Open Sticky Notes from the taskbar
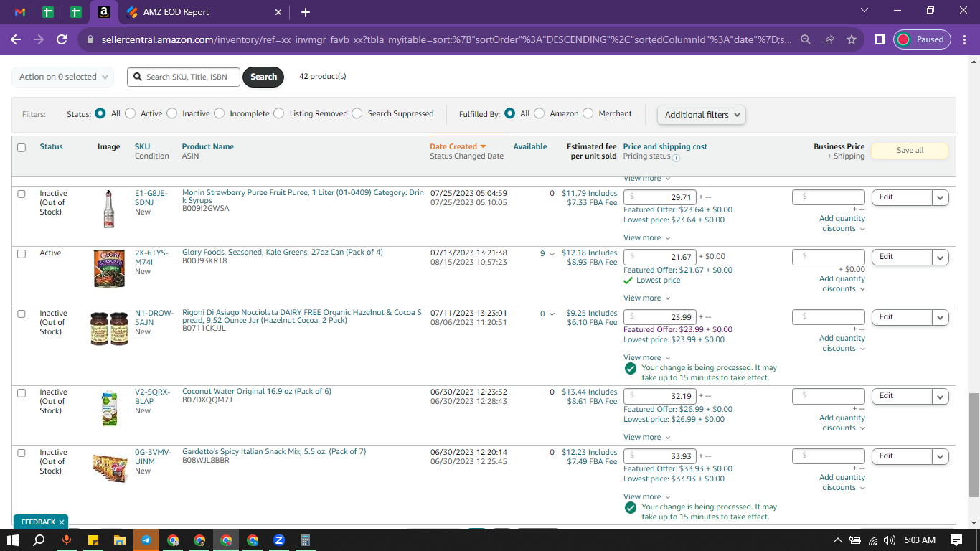Viewport: 980px width, 551px height. pyautogui.click(x=93, y=540)
